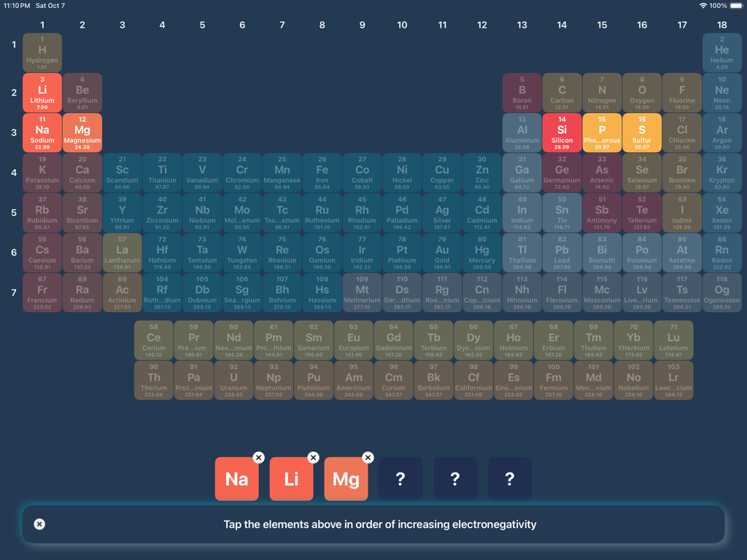The image size is (747, 560).
Task: Select the Helium element tile
Action: coord(722,52)
